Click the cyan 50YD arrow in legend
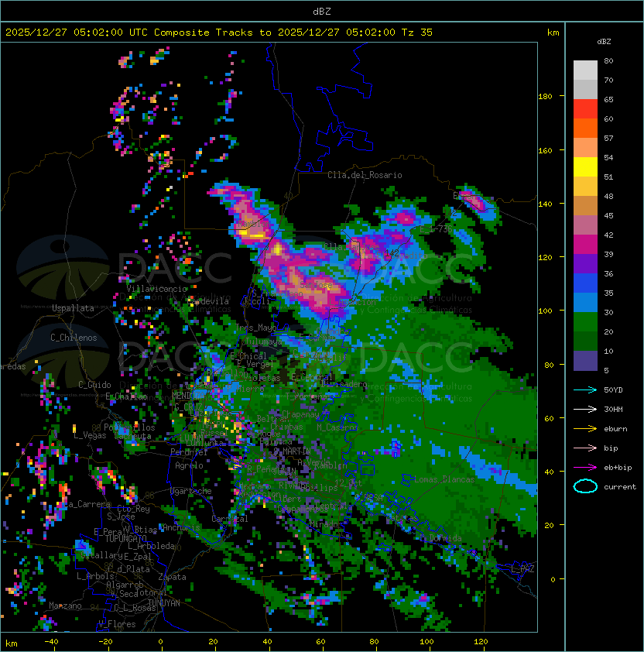This screenshot has height=652, width=644. tap(585, 390)
